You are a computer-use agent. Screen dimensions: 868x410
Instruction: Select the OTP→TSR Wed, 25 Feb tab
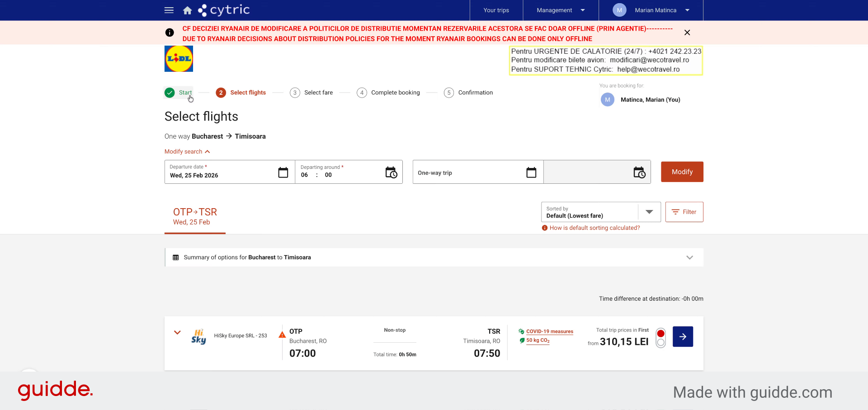[195, 217]
